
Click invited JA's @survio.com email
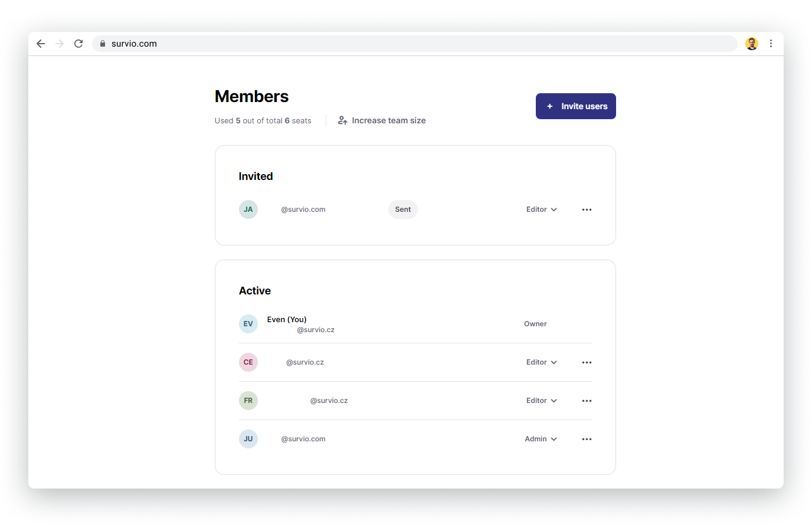(x=303, y=209)
